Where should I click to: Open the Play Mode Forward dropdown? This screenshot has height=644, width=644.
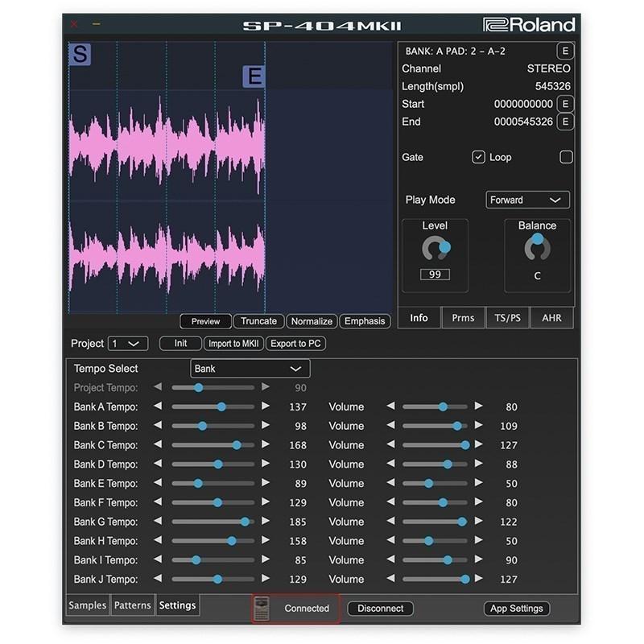[527, 200]
